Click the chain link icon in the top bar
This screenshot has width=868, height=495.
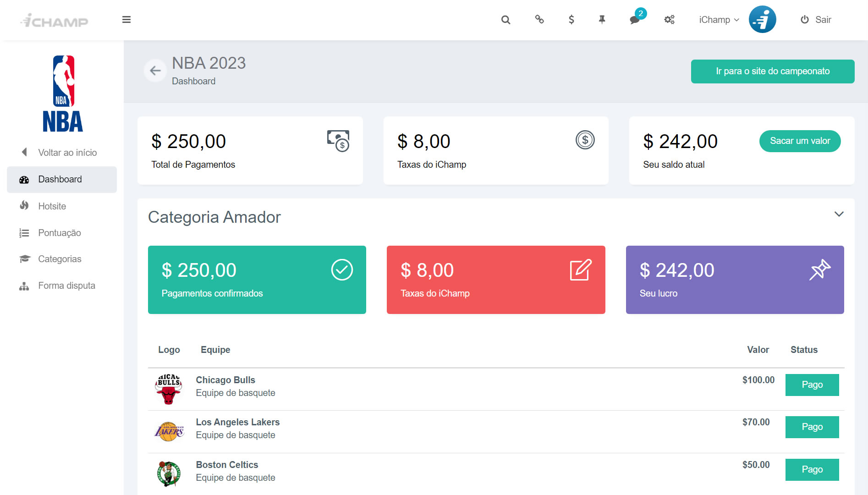[x=539, y=19]
